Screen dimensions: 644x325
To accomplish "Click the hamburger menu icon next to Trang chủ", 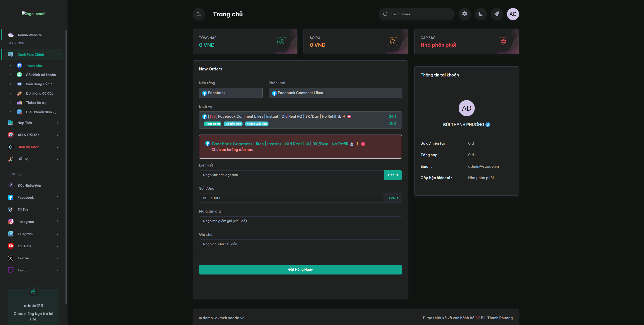I will (x=198, y=14).
